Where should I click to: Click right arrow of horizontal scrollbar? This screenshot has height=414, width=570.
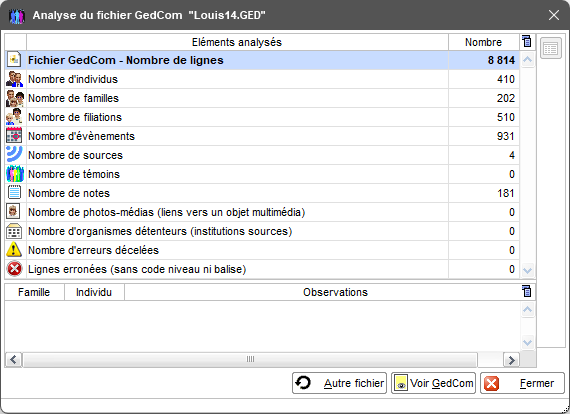511,359
